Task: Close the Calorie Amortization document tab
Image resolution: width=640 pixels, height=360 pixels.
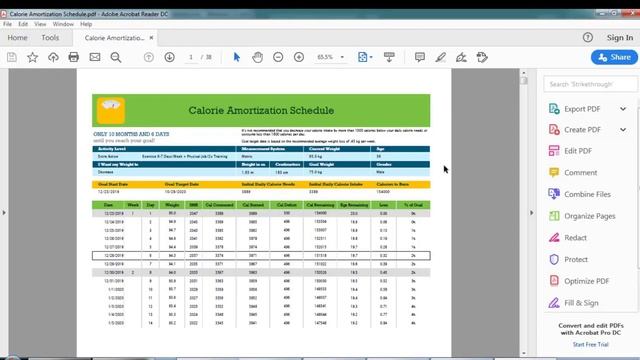Action: (151, 38)
